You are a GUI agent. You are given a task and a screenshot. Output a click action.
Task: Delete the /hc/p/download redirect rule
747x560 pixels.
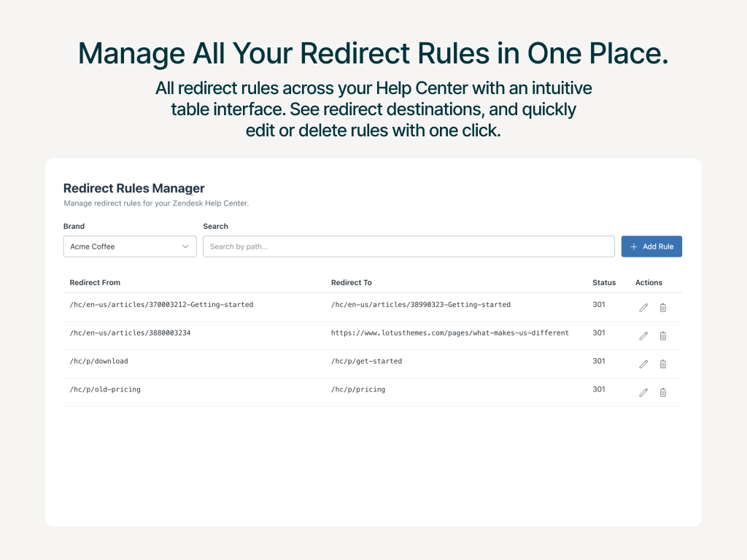[662, 364]
